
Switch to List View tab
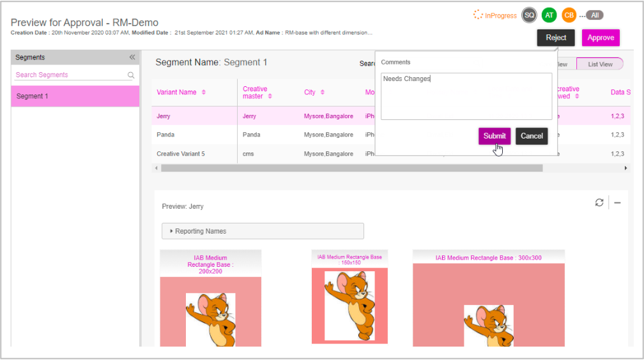(600, 64)
